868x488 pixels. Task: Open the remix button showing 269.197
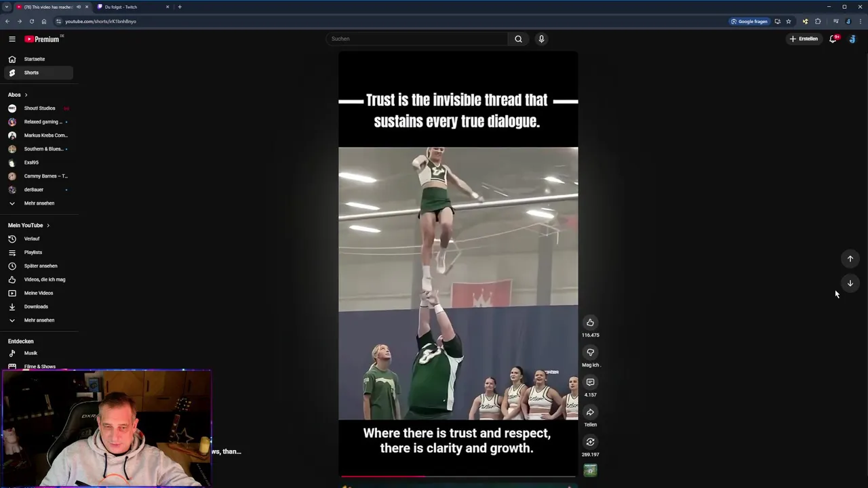point(590,442)
